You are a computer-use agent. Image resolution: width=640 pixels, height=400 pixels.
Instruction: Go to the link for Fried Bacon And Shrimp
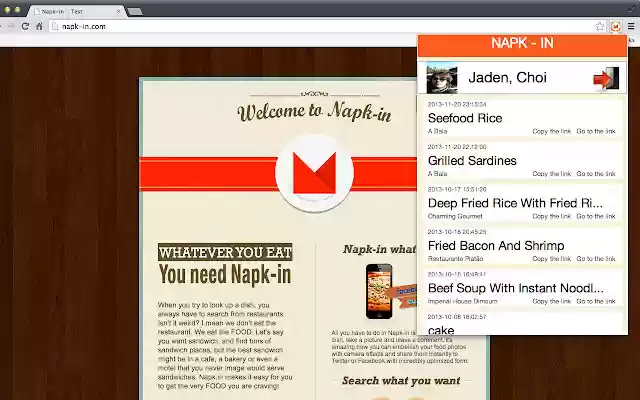(596, 258)
